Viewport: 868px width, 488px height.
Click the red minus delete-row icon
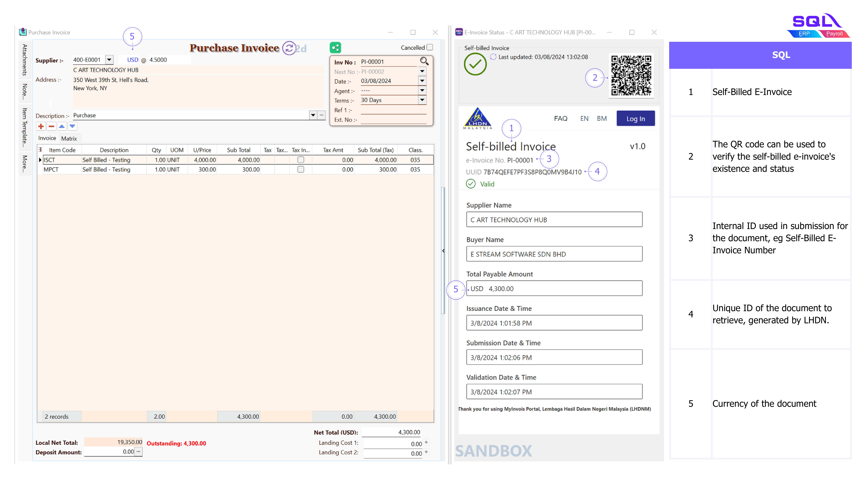click(x=51, y=126)
